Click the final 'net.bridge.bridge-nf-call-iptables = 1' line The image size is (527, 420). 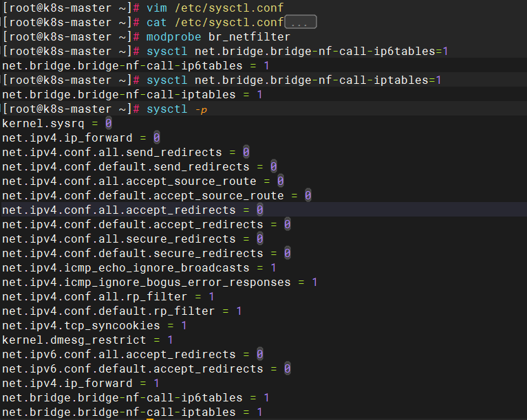132,412
